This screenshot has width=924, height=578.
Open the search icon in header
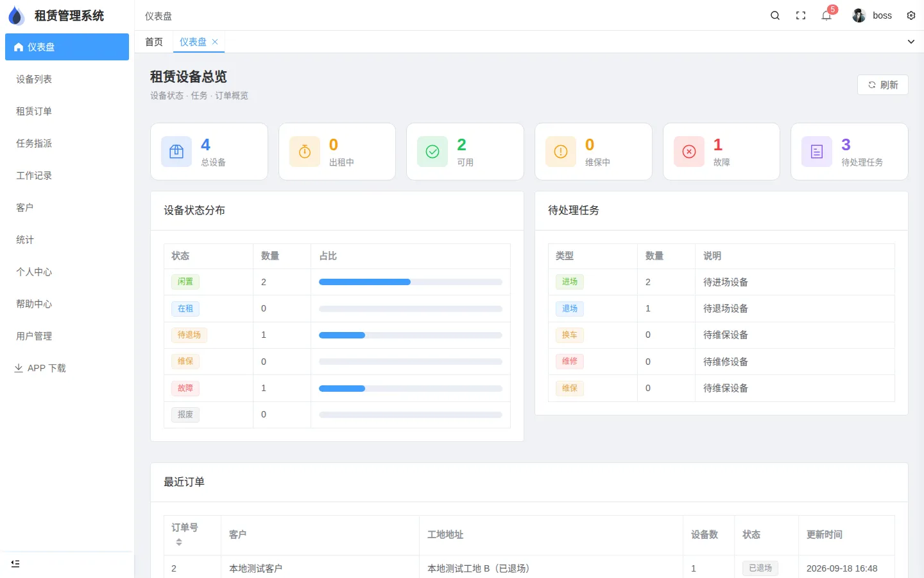(x=775, y=15)
